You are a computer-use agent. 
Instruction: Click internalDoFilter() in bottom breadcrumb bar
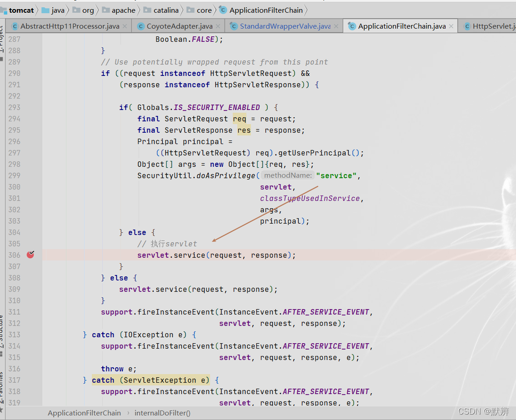(x=162, y=413)
